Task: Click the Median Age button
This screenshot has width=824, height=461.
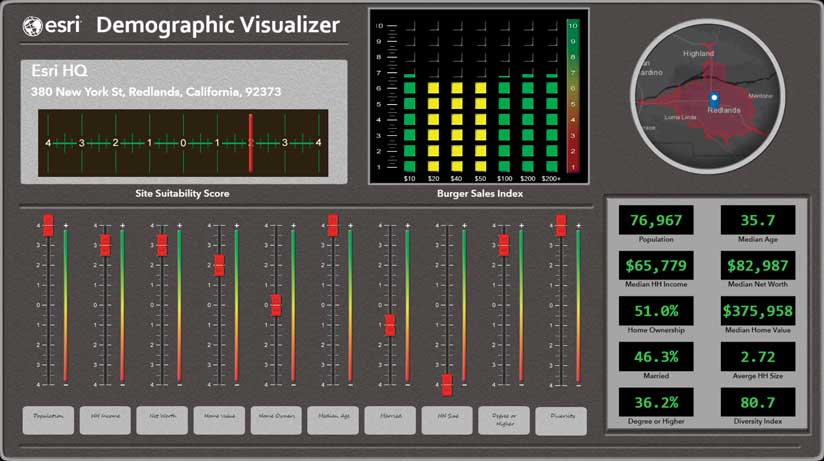Action: (x=333, y=420)
